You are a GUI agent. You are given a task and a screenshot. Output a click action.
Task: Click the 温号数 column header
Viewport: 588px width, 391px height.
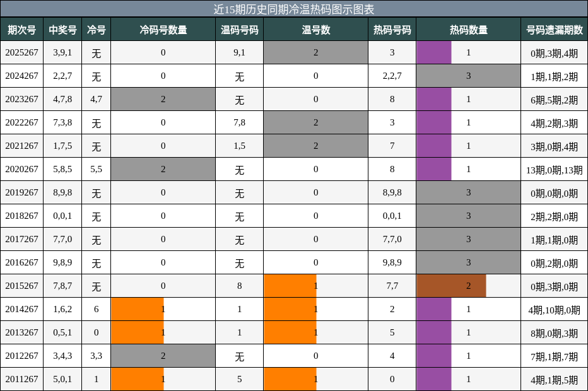coord(315,30)
